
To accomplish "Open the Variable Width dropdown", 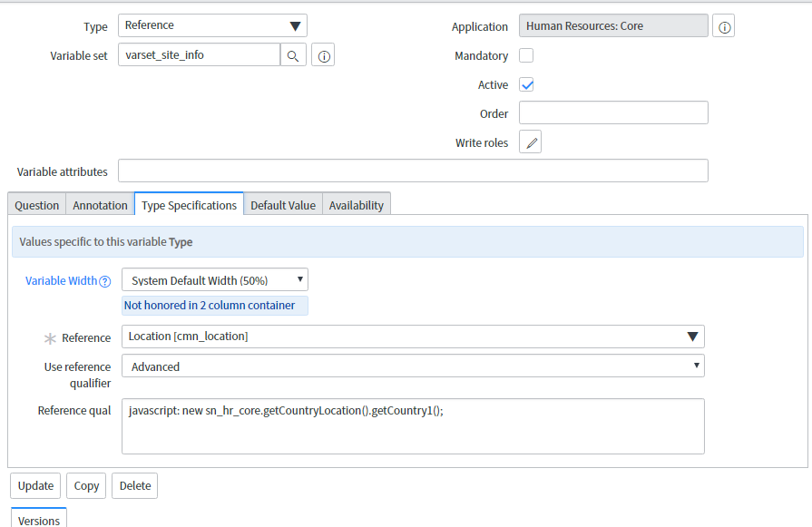I will click(x=215, y=280).
